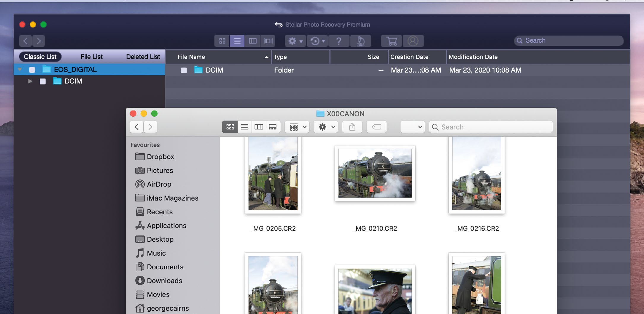The height and width of the screenshot is (314, 644).
Task: Click the Finder share button
Action: [352, 127]
